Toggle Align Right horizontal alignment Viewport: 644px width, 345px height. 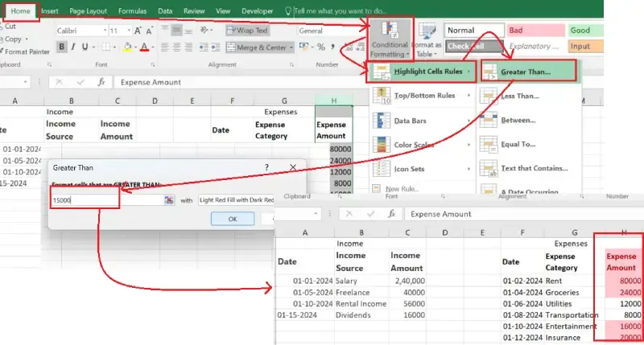tap(188, 47)
